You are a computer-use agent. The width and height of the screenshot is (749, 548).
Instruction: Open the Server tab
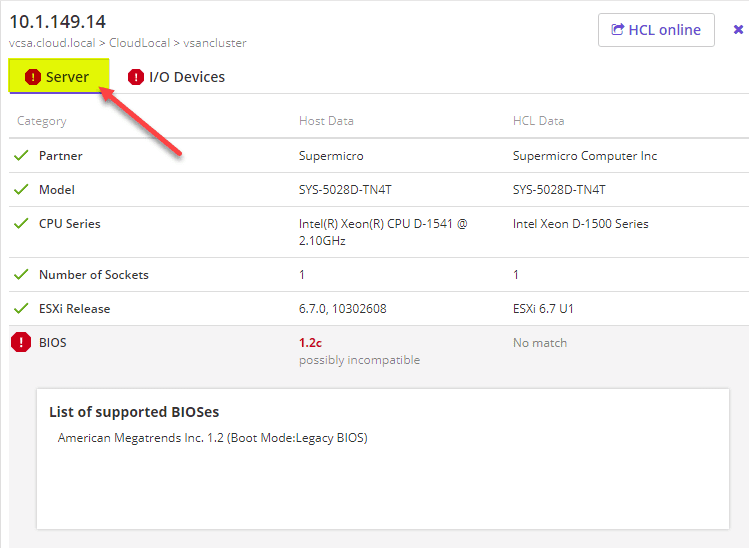tap(67, 77)
